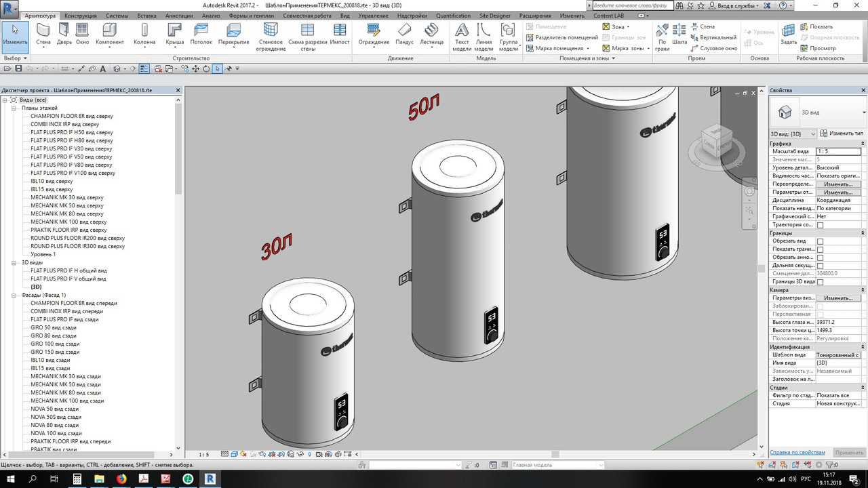Open the Управление ribbon tab
Viewport: 868px width, 488px height.
[x=373, y=16]
